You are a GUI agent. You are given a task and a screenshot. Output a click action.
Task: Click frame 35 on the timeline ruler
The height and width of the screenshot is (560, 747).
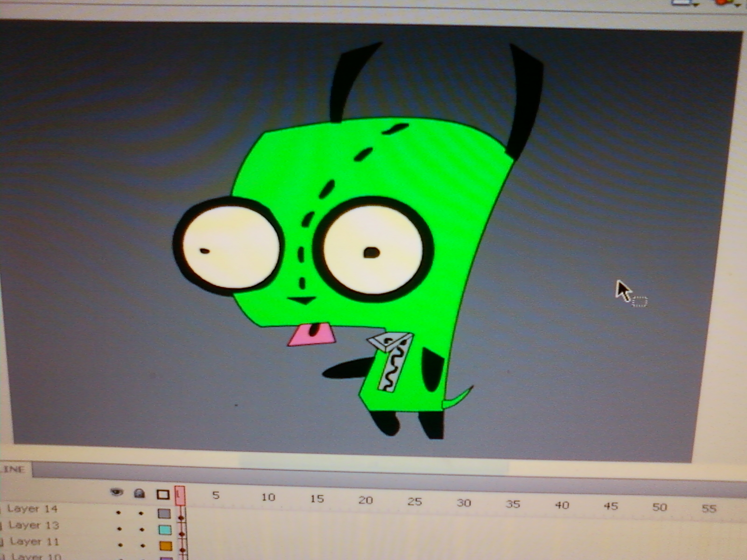pyautogui.click(x=513, y=504)
